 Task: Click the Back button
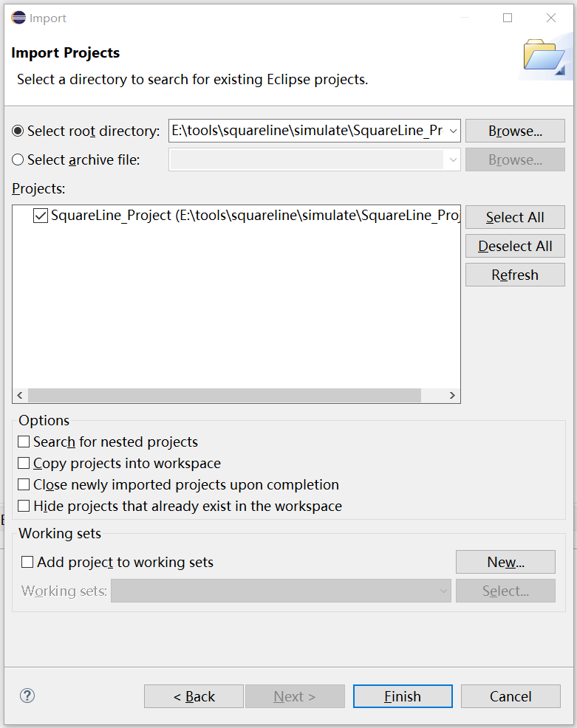point(194,696)
